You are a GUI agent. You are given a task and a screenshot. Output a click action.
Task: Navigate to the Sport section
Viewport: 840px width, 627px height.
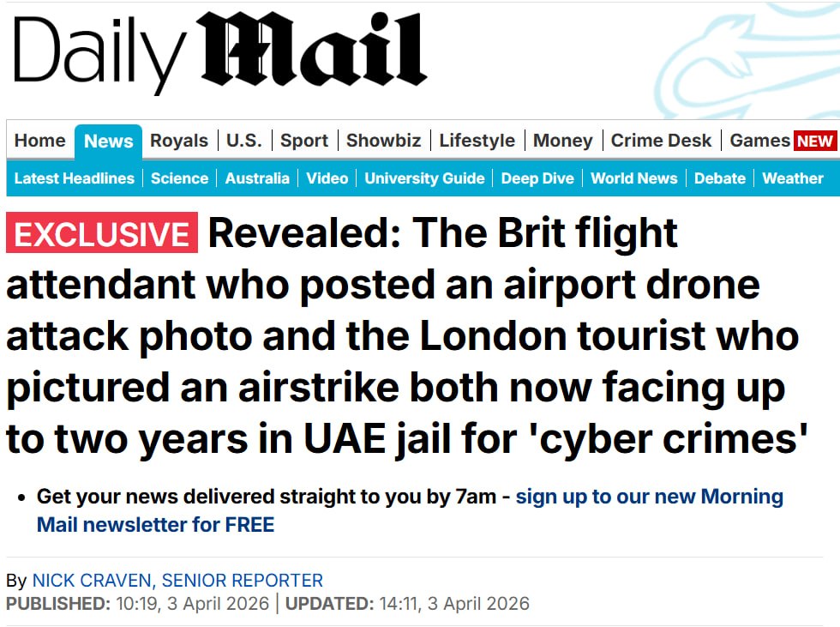coord(304,141)
